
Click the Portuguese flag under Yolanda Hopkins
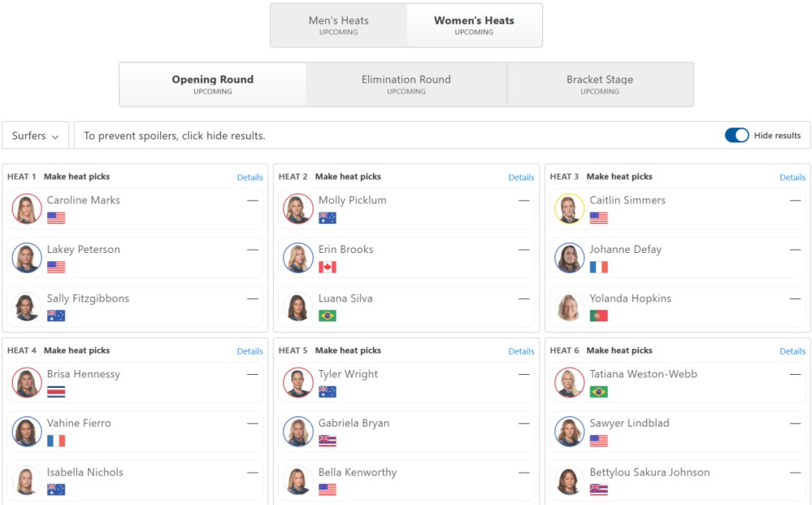pos(599,316)
